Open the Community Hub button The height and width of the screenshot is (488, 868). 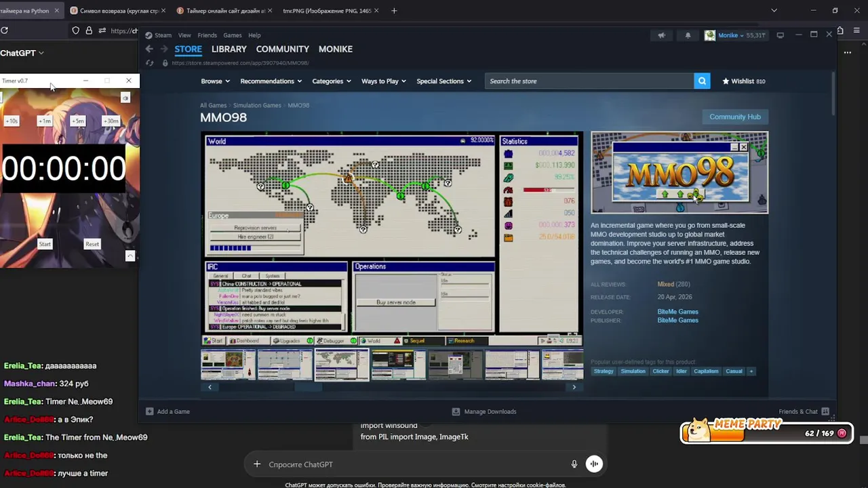pos(735,117)
